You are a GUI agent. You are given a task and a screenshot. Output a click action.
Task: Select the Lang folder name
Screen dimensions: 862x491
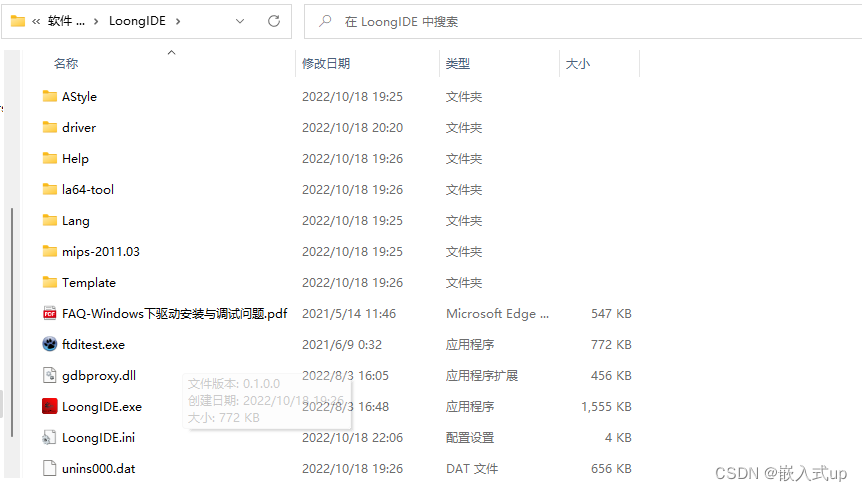point(75,221)
